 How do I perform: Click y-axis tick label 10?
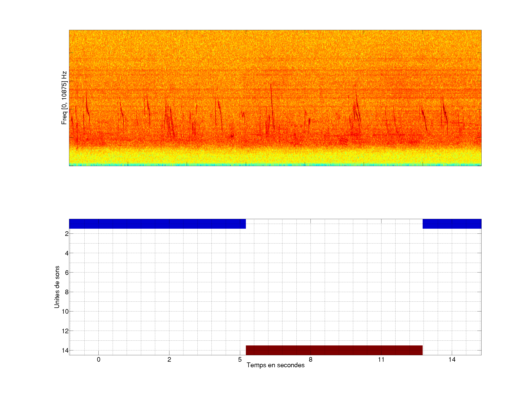pyautogui.click(x=65, y=312)
